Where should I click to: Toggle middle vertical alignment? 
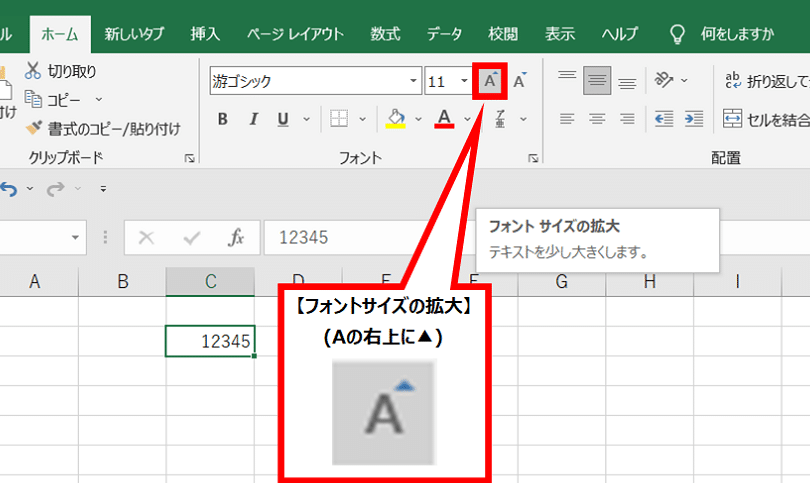tap(597, 81)
